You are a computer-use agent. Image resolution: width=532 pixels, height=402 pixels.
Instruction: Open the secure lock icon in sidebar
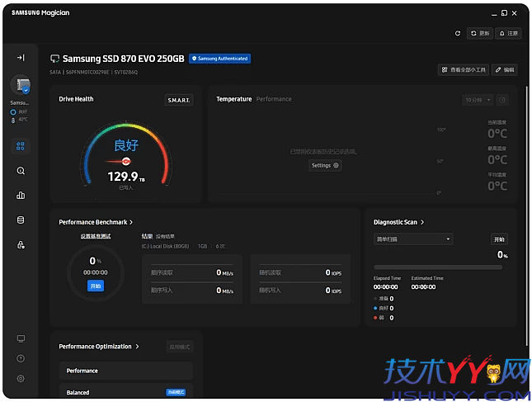pyautogui.click(x=21, y=245)
